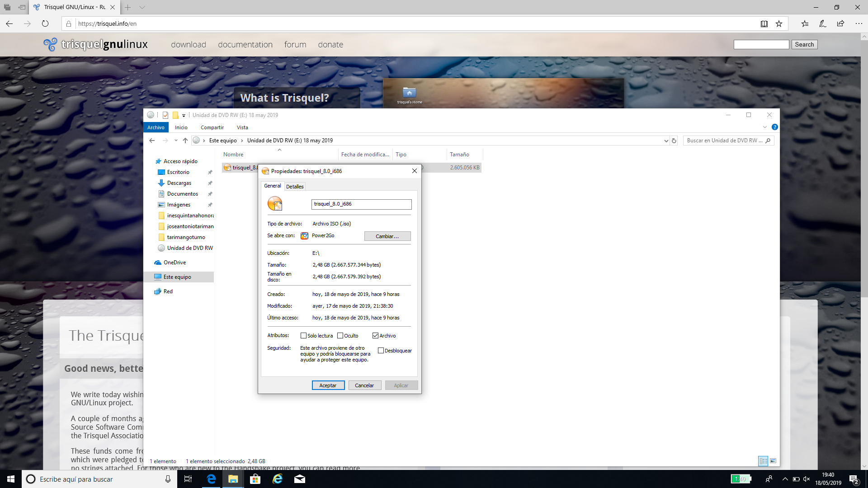Tick the Desbloquear security checkbox
Viewport: 868px width, 488px height.
[381, 351]
